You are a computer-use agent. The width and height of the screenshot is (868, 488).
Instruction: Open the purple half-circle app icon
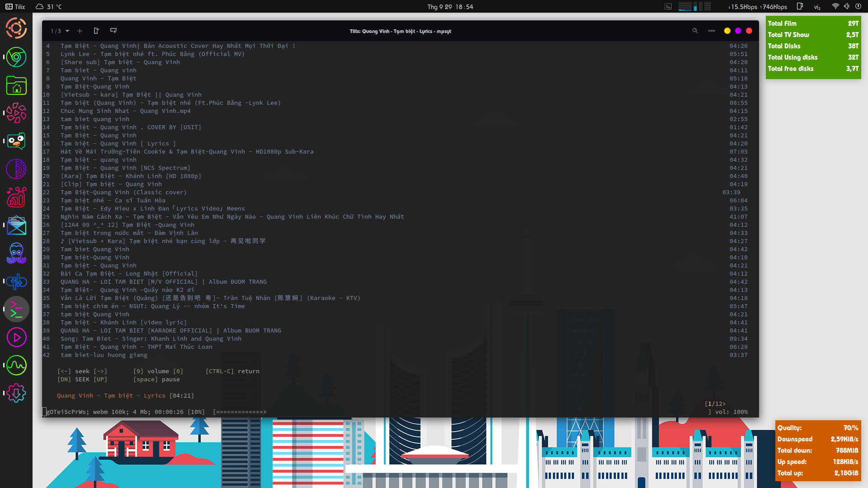pos(16,169)
